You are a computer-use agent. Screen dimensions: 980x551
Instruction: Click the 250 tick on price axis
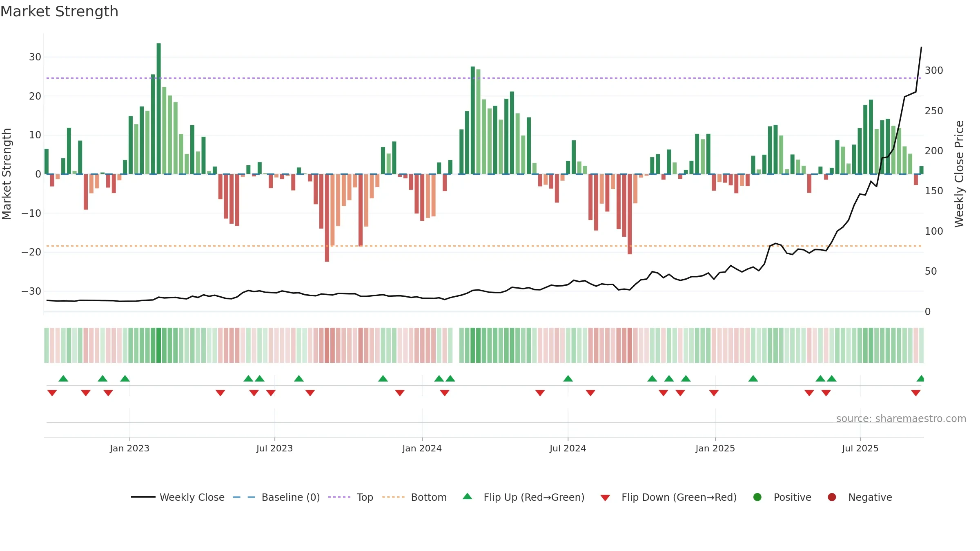pyautogui.click(x=934, y=111)
